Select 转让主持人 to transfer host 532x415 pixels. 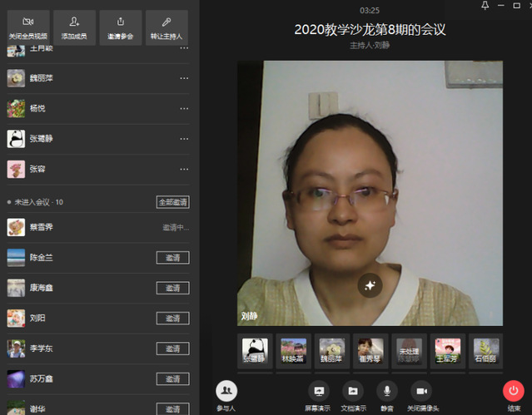(x=166, y=27)
